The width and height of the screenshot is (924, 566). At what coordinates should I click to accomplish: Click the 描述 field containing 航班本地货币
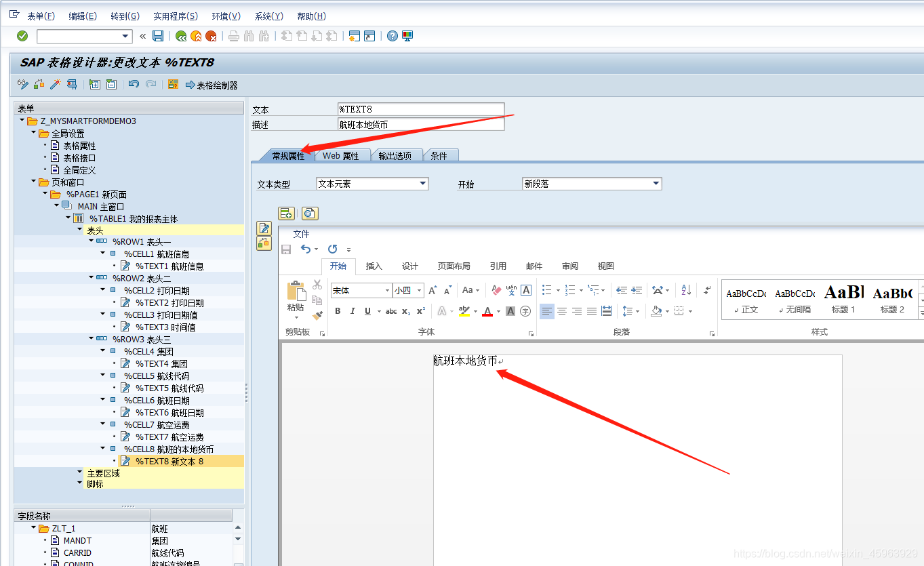(x=421, y=124)
